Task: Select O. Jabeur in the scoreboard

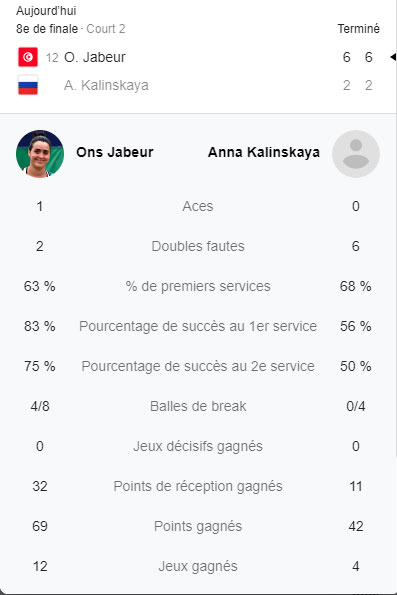Action: coord(95,57)
